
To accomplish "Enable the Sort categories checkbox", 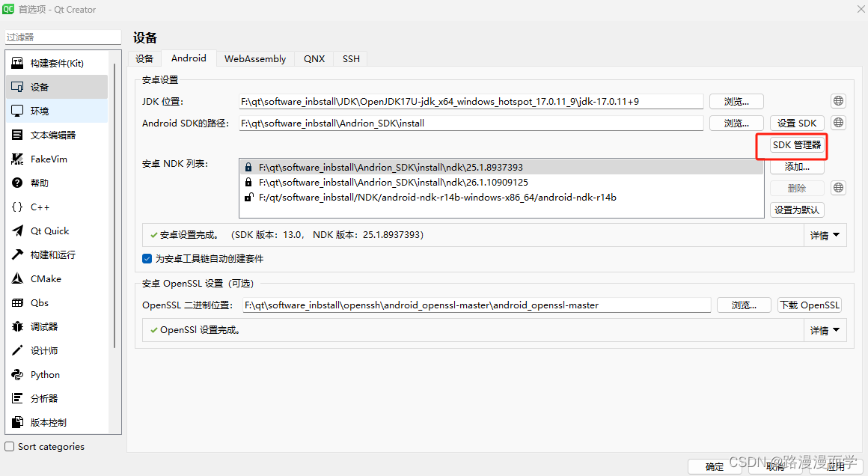I will point(10,446).
